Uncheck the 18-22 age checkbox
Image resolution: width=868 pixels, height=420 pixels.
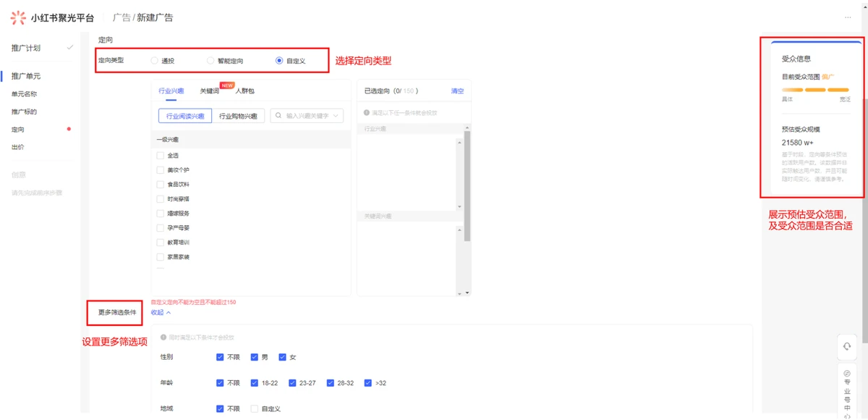[x=255, y=383]
